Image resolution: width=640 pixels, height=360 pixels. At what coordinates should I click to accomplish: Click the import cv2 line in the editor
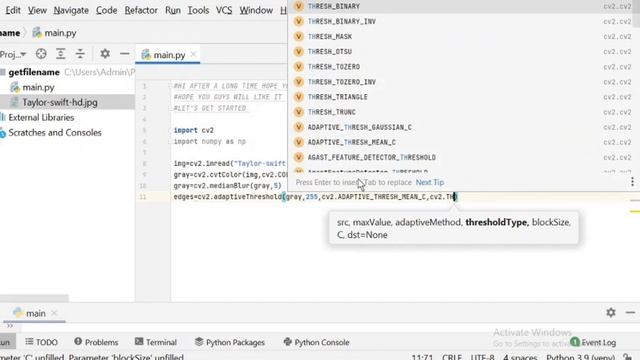click(193, 130)
